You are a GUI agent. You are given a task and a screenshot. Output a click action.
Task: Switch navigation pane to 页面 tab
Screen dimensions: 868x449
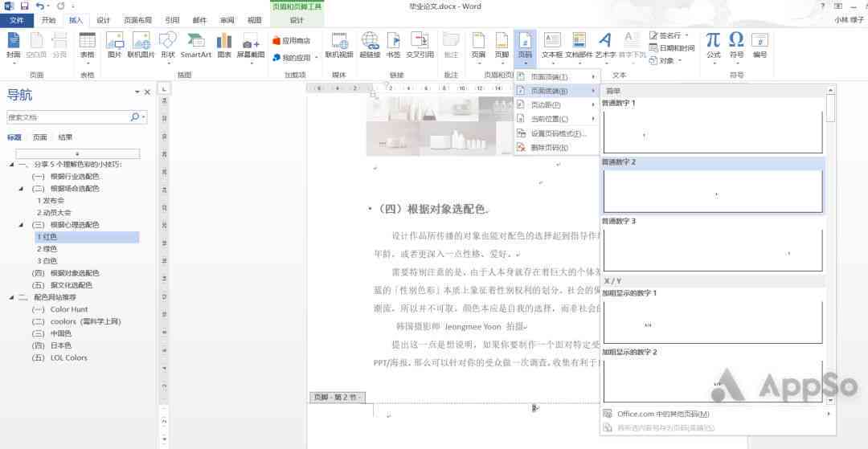[x=40, y=137]
